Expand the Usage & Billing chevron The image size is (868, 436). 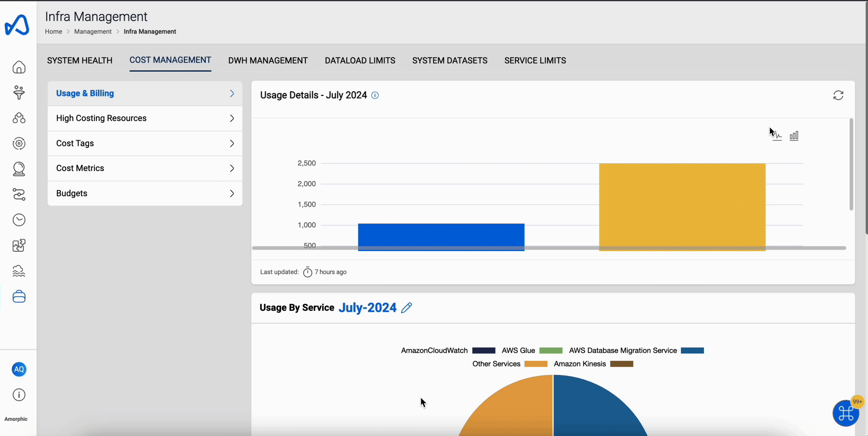[x=232, y=93]
